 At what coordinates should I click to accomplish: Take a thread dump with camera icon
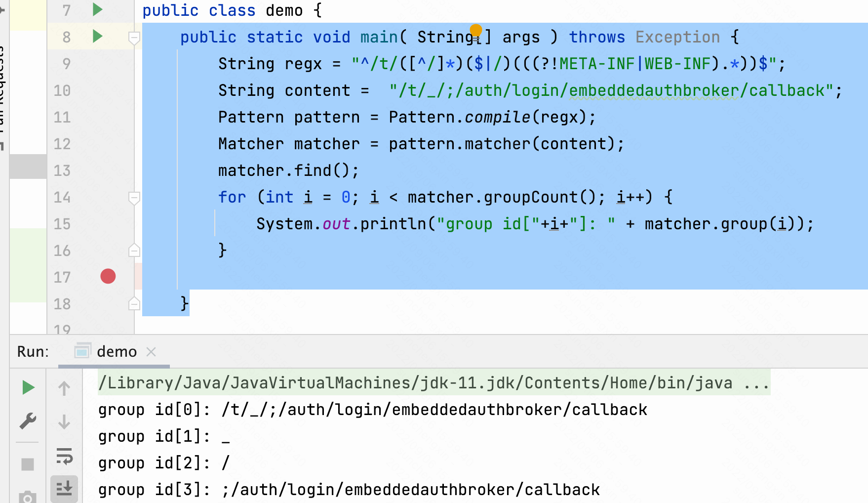click(x=28, y=497)
